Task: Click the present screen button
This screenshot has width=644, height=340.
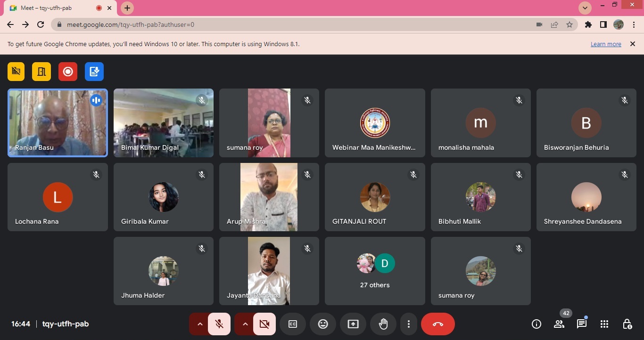Action: coord(353,324)
